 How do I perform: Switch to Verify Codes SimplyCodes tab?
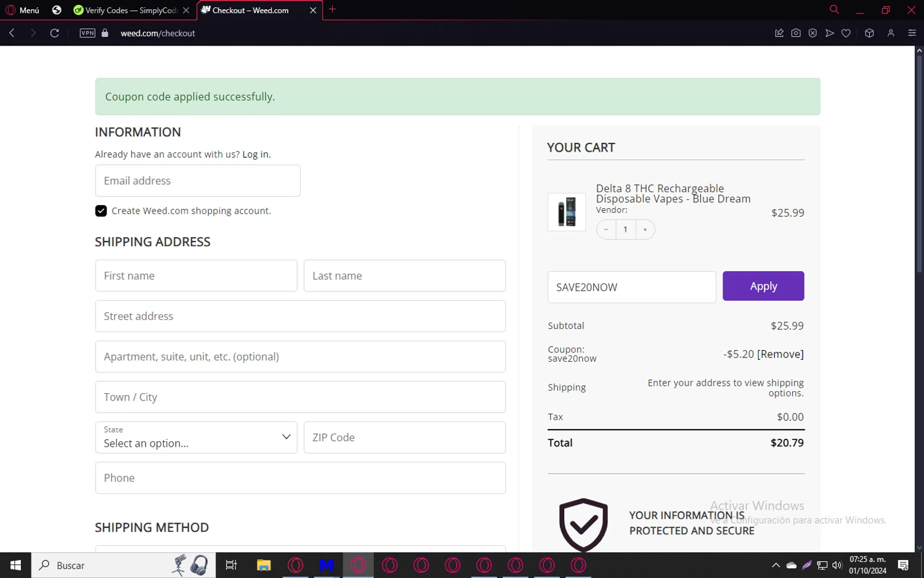(x=126, y=10)
